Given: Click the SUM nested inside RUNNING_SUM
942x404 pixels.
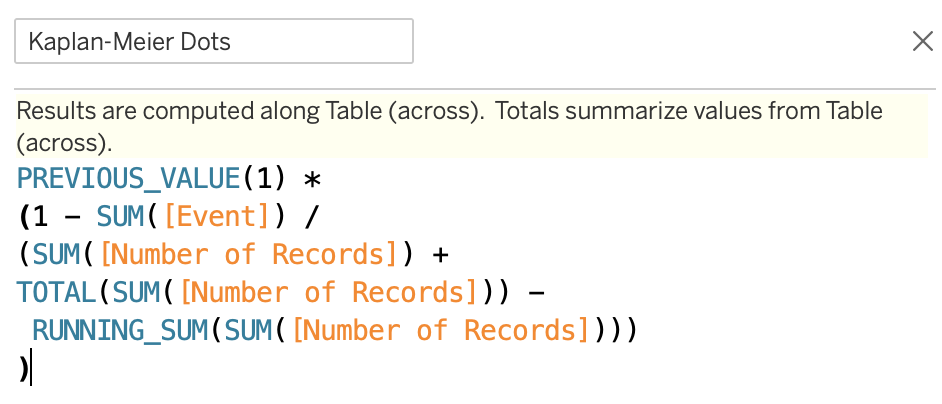Looking at the screenshot, I should [x=248, y=330].
